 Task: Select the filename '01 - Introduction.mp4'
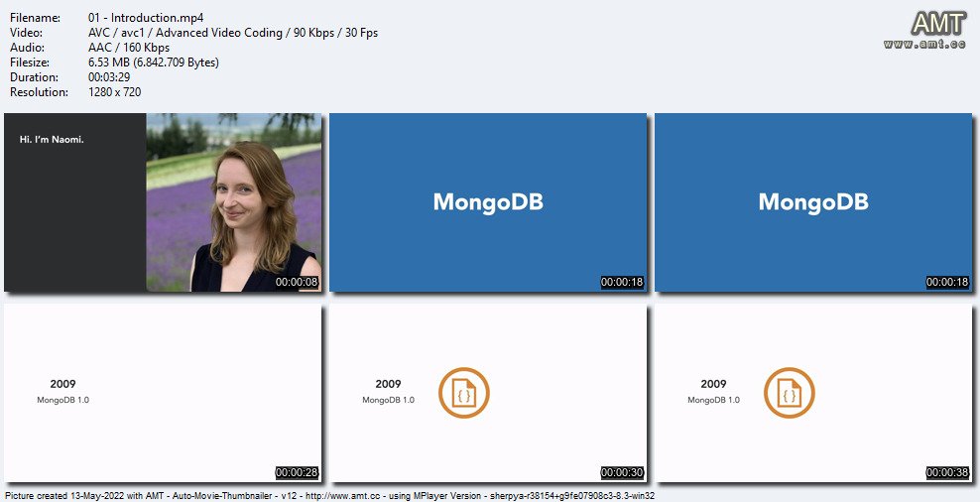146,18
